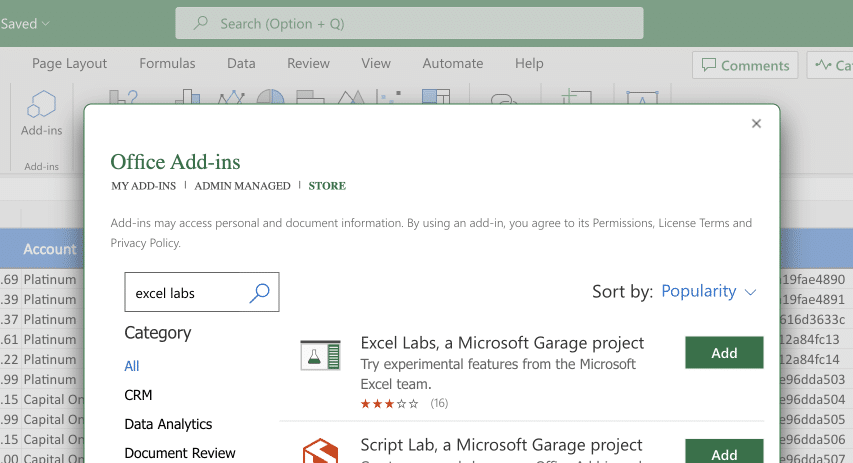
Task: Open the Data ribbon tab
Action: point(241,64)
